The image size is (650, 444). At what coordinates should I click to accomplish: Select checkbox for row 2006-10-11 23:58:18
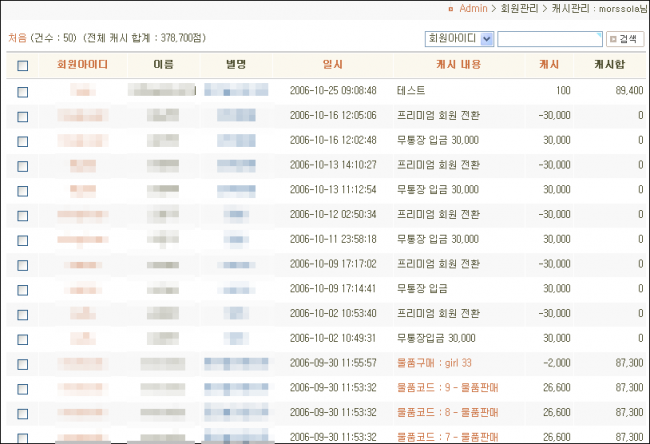click(x=23, y=240)
